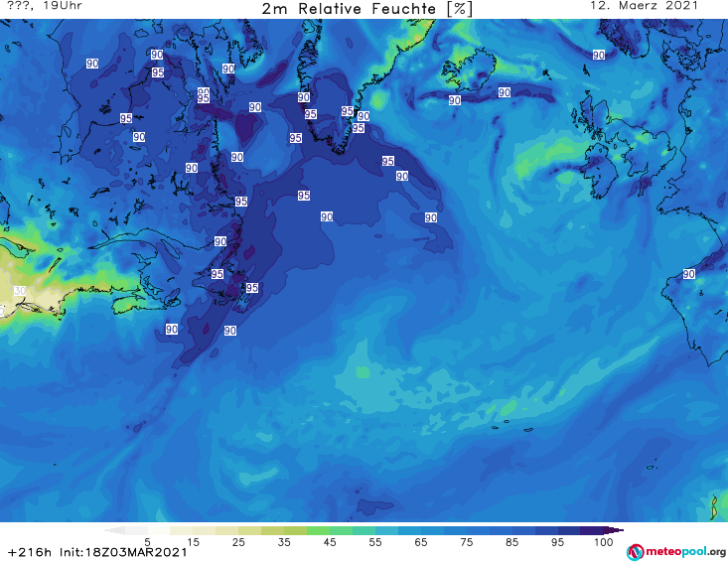Click the legend value 95

[557, 541]
